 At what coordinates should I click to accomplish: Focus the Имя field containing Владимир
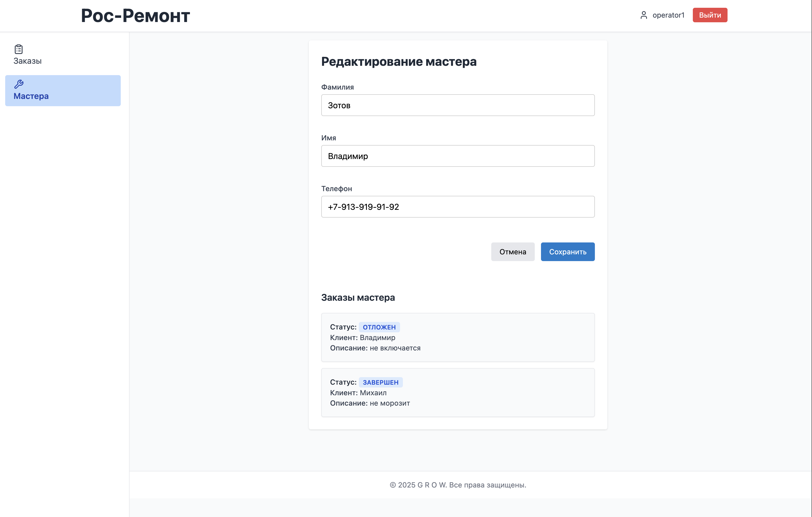tap(458, 156)
